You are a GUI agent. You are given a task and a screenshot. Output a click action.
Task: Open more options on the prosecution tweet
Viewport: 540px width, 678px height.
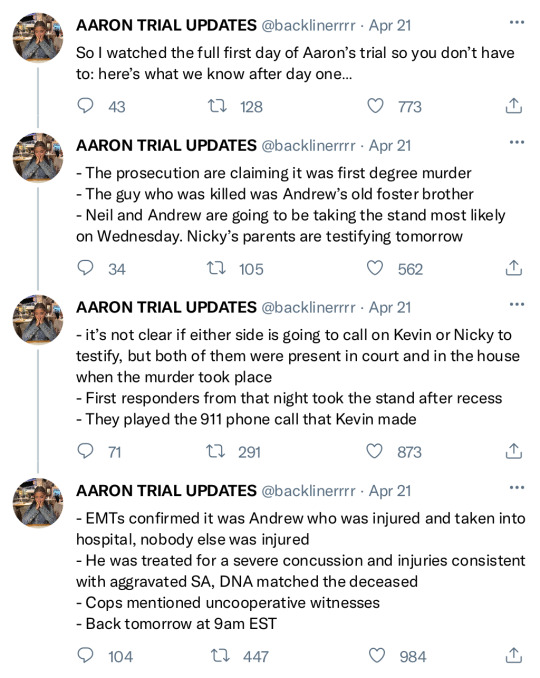click(x=517, y=142)
